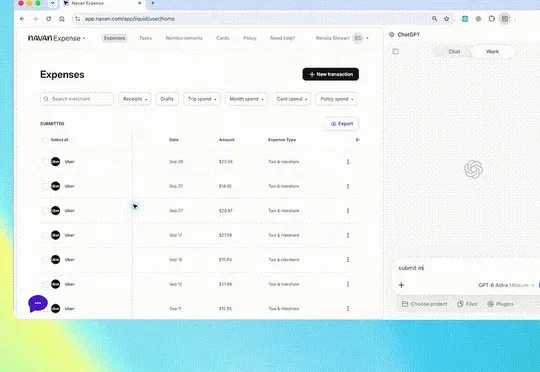This screenshot has width=540, height=372.
Task: Open the three-dot menu for Sep 11 Uber
Action: point(348,309)
